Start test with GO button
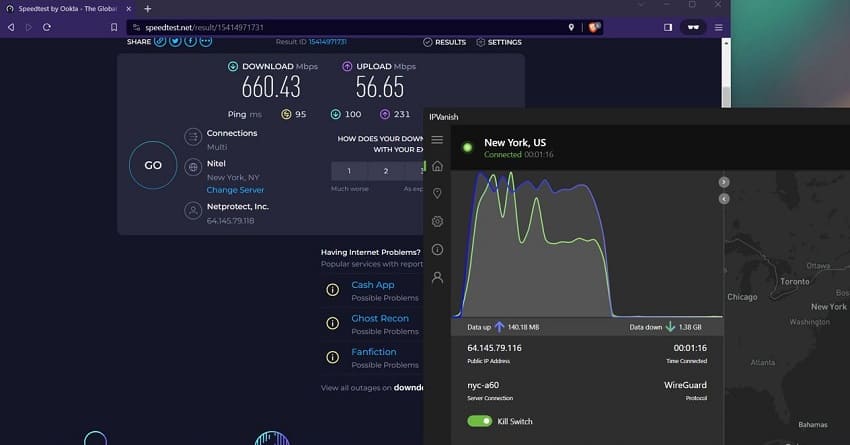 [153, 165]
